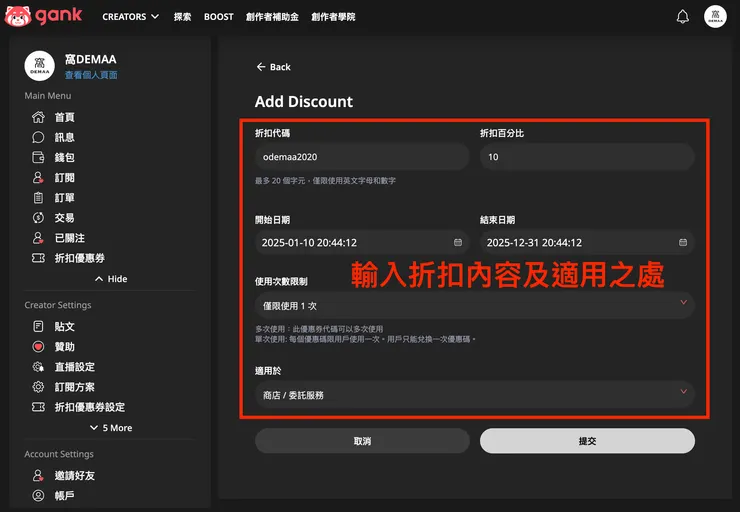Viewport: 740px width, 512px height.
Task: Open BOOST in the top navigation
Action: (x=219, y=17)
